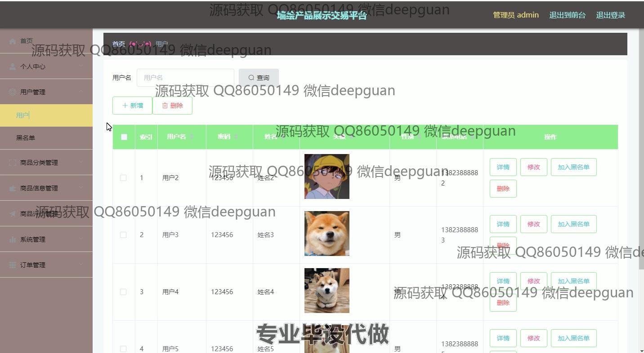Sort by 密码 column arrows
Viewport: 644px width, 353px height.
point(236,137)
